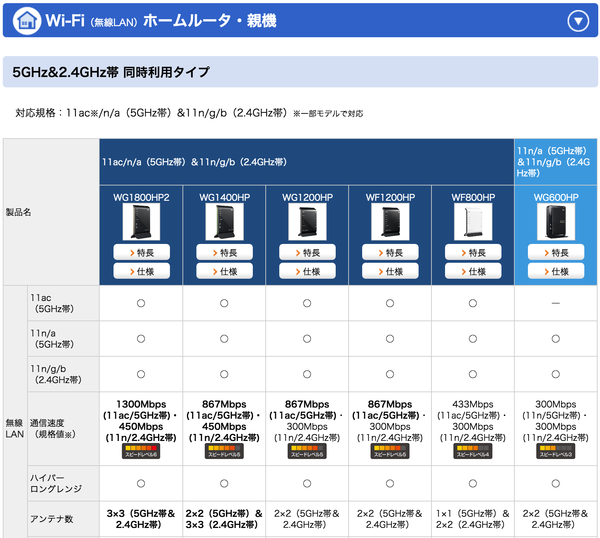This screenshot has width=600, height=538.
Task: Open WG1800HP2 仕様 specs button
Action: (x=141, y=271)
